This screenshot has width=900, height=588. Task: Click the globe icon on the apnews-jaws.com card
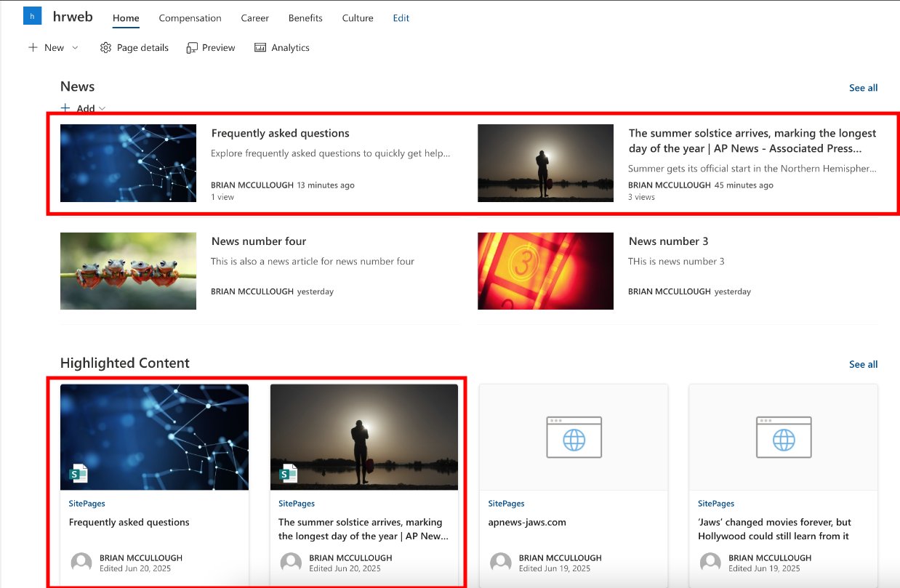pyautogui.click(x=573, y=437)
